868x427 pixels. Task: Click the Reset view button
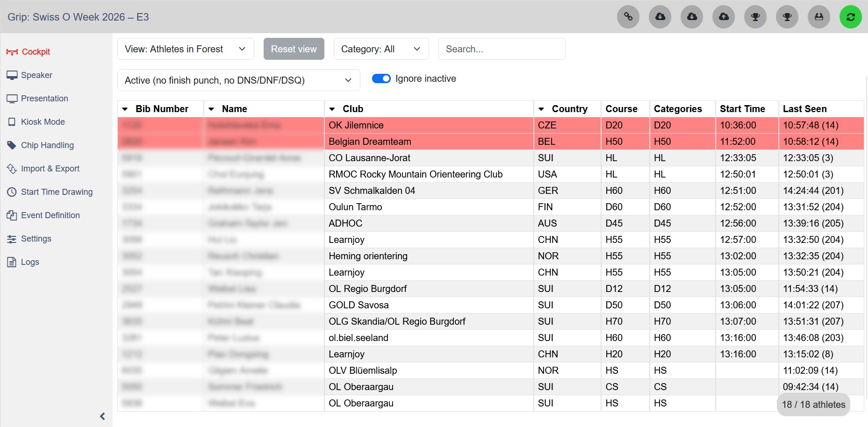pos(294,49)
